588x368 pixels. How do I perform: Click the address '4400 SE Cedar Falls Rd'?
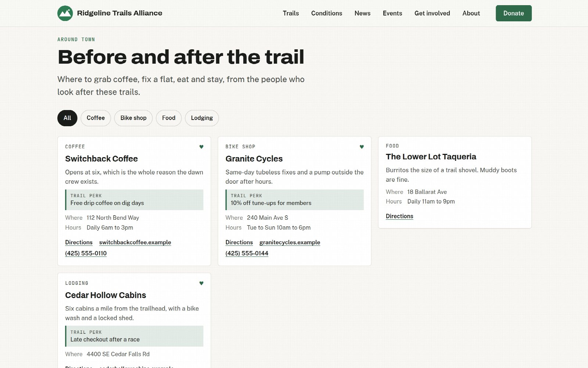point(118,354)
